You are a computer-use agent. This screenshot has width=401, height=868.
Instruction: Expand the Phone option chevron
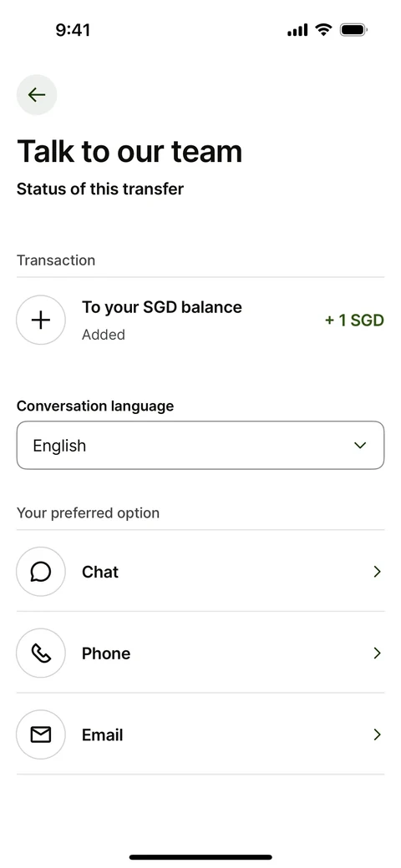[377, 654]
